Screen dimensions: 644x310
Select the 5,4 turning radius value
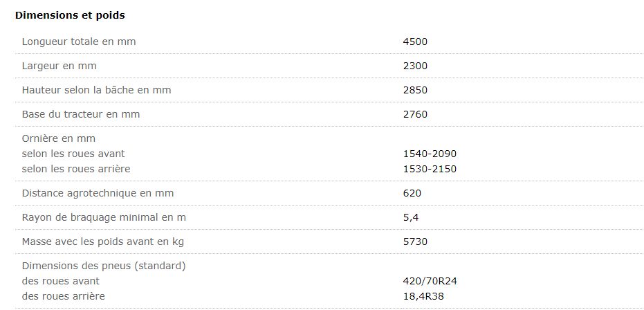pyautogui.click(x=410, y=217)
